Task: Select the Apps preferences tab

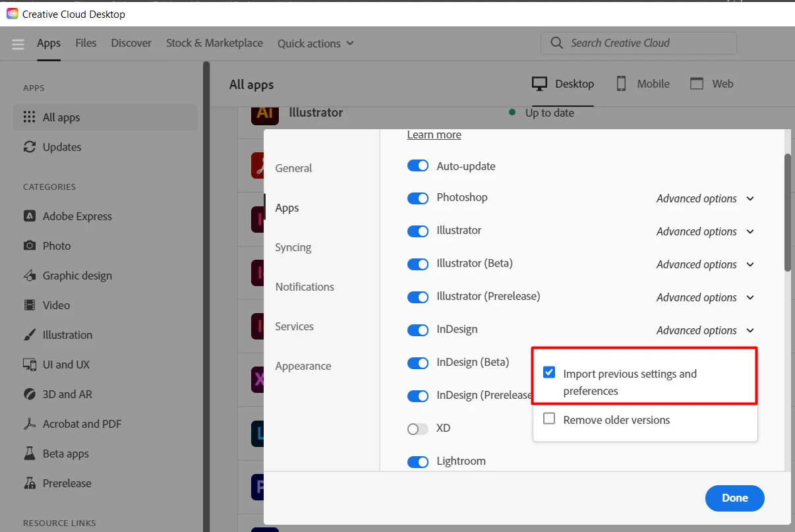Action: (287, 208)
